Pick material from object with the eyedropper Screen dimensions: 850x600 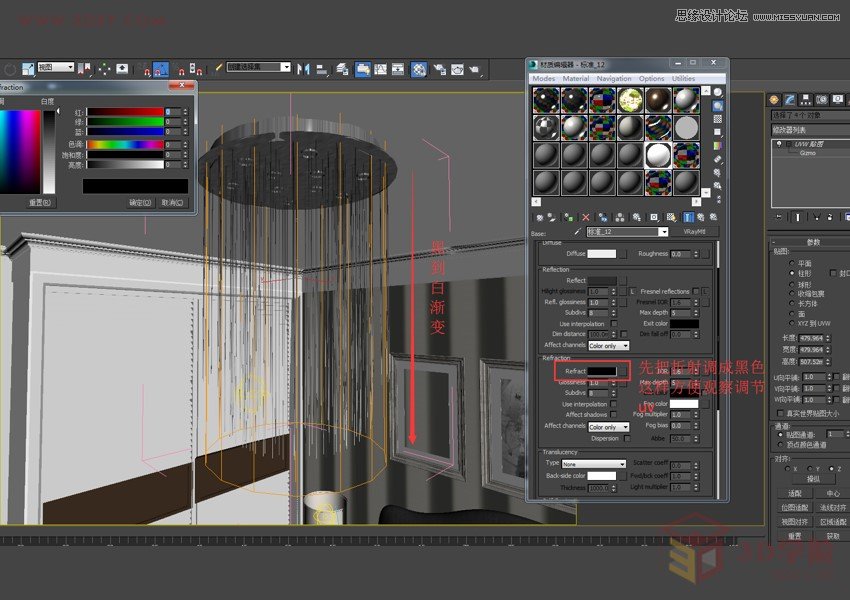(x=578, y=232)
